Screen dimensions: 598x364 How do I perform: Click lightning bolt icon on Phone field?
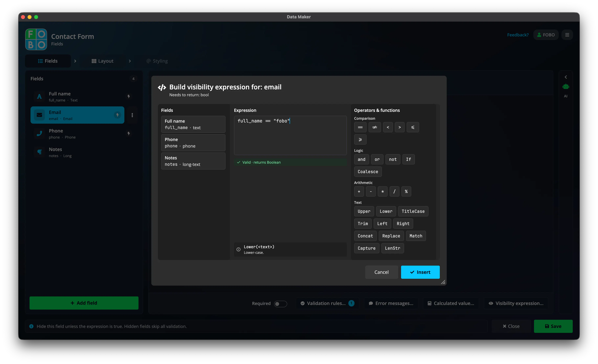coord(129,133)
